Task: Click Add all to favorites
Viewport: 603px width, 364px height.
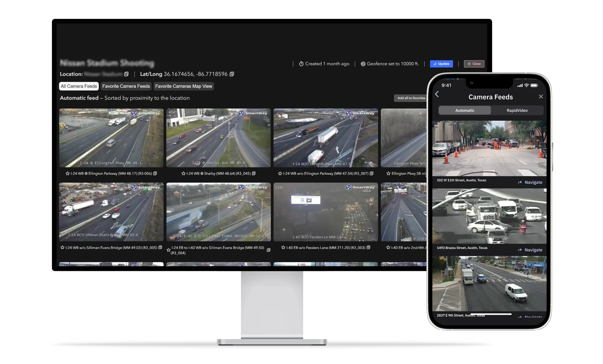Action: [x=411, y=98]
